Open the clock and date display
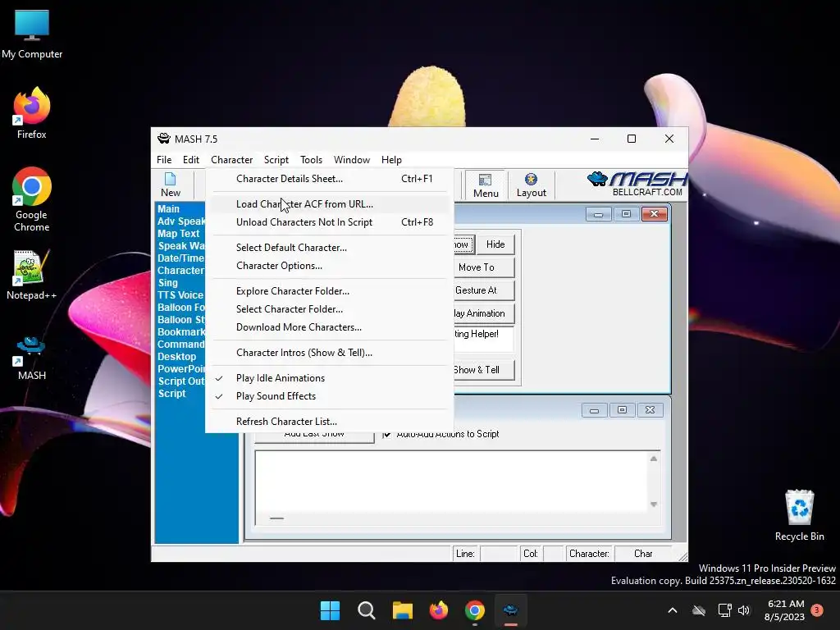This screenshot has height=630, width=840. click(x=785, y=610)
